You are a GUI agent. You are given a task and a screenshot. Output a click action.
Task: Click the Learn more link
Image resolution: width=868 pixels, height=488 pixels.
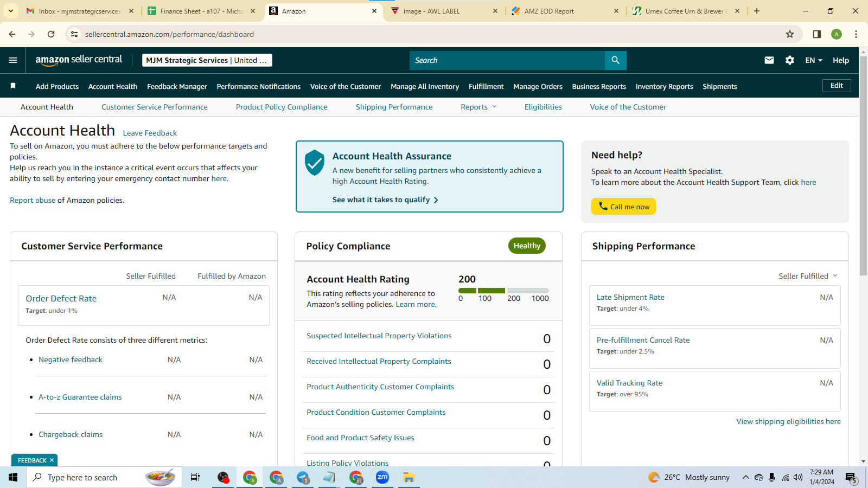pyautogui.click(x=416, y=304)
